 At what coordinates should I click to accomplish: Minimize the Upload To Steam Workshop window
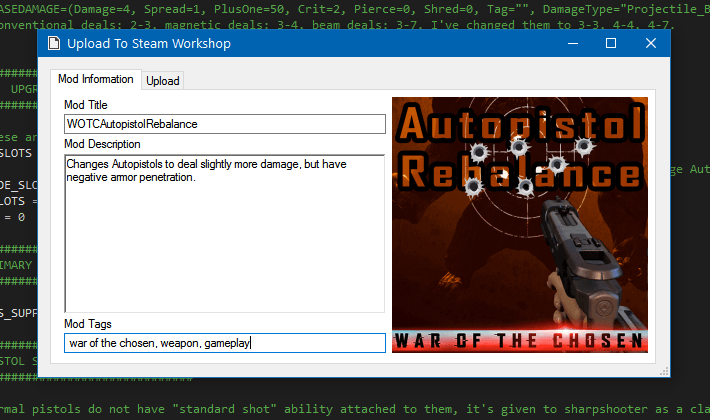tap(573, 43)
